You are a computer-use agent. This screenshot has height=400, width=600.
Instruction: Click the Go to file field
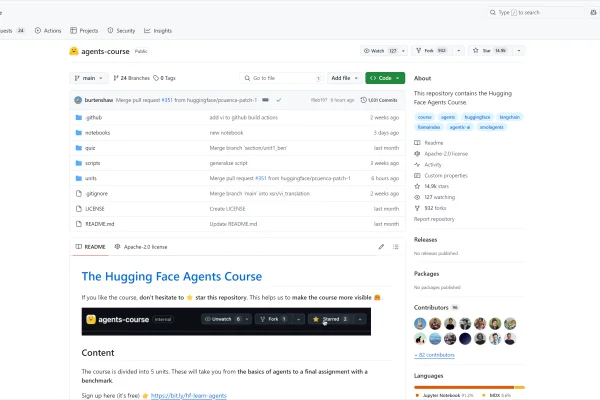click(x=281, y=78)
